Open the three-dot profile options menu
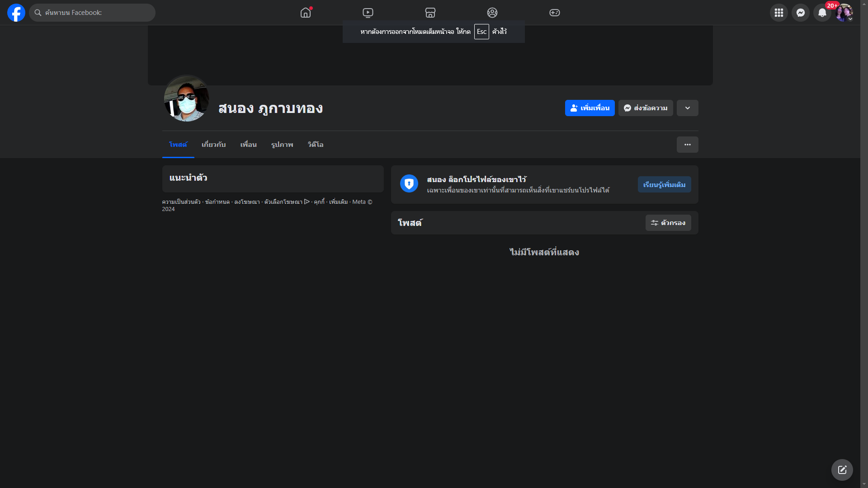 pyautogui.click(x=687, y=145)
